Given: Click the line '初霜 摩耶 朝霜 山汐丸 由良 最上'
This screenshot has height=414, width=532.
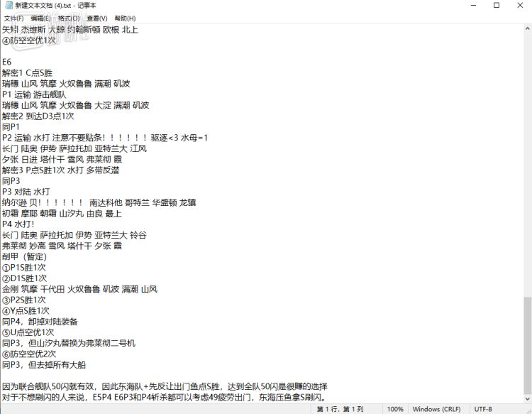Looking at the screenshot, I should tap(62, 213).
